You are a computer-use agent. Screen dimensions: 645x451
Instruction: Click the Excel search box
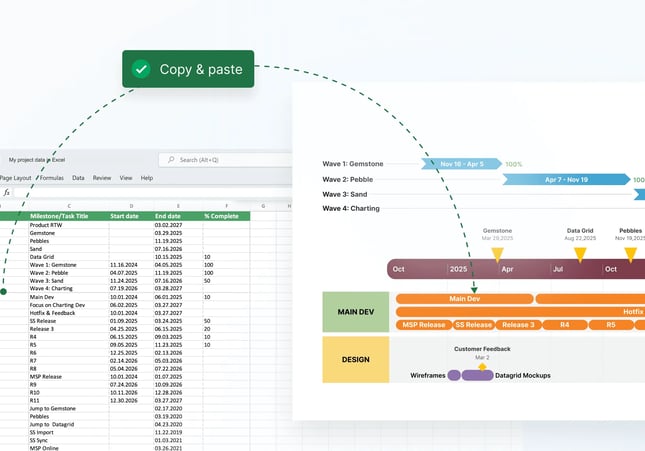[x=225, y=160]
